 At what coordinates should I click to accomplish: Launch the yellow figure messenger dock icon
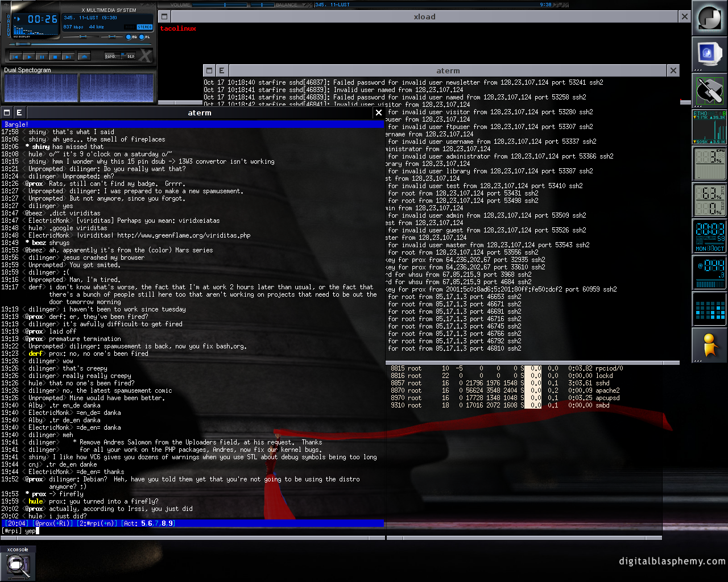pos(710,346)
